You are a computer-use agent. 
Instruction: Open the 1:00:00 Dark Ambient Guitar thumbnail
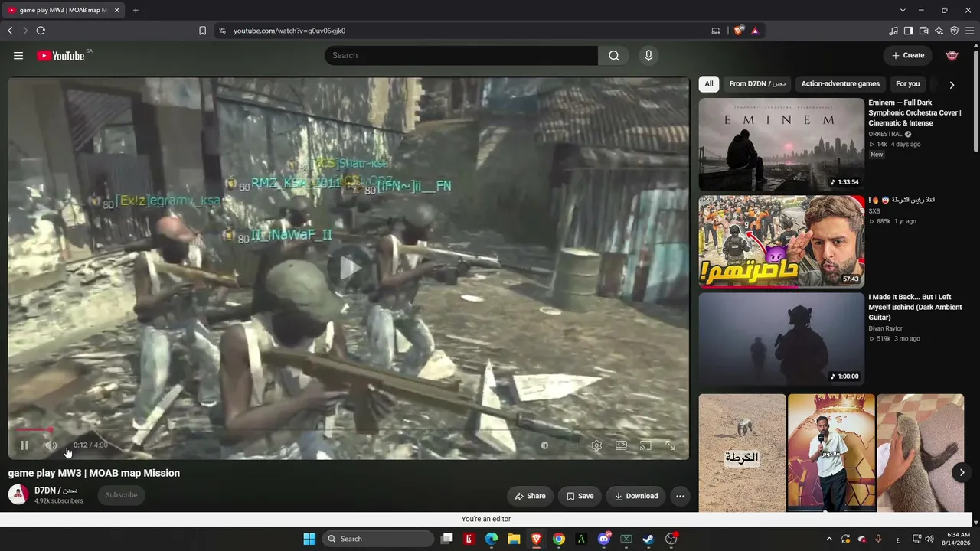tap(781, 339)
